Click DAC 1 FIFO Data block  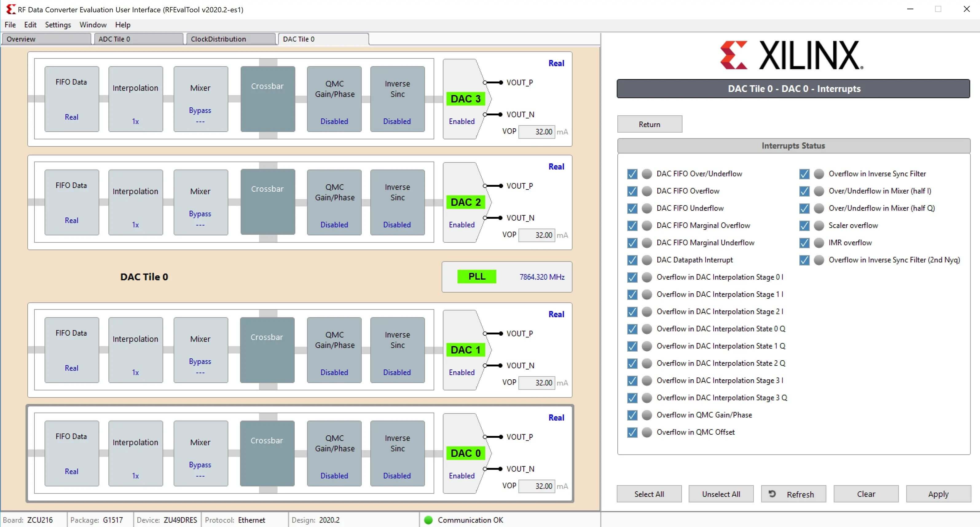[x=72, y=350]
